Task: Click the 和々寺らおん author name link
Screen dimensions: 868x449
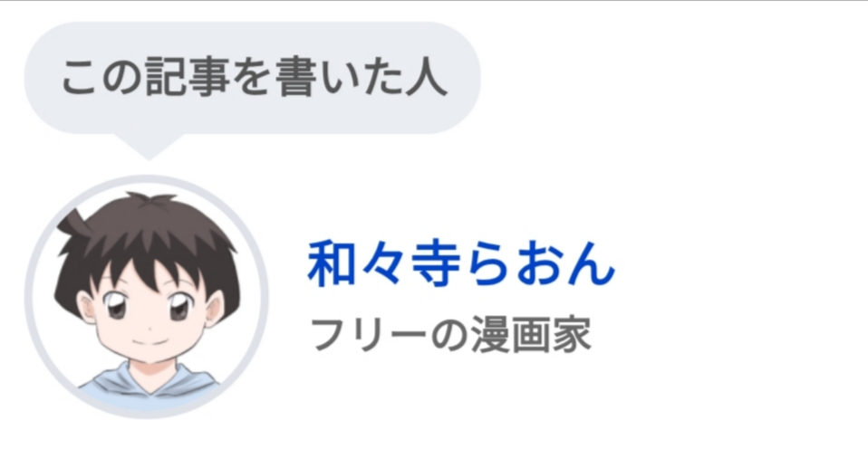Action: click(x=461, y=263)
